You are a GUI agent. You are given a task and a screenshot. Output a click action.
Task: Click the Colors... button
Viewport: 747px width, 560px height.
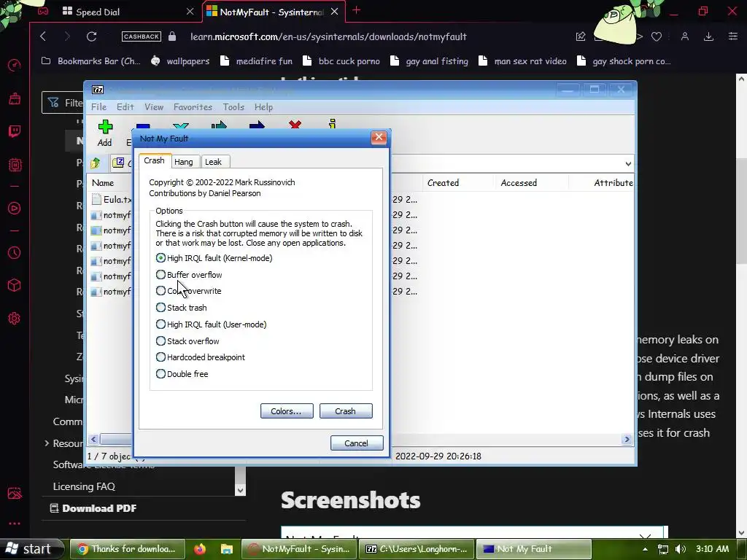[286, 411]
